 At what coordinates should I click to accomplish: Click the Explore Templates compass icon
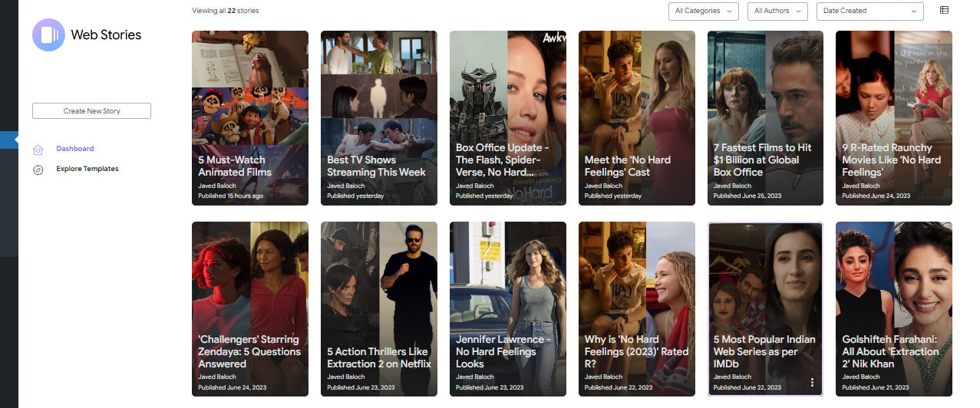point(38,169)
